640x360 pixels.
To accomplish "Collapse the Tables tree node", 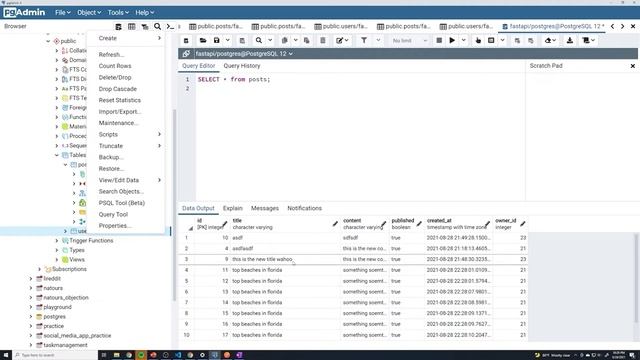I will point(57,155).
